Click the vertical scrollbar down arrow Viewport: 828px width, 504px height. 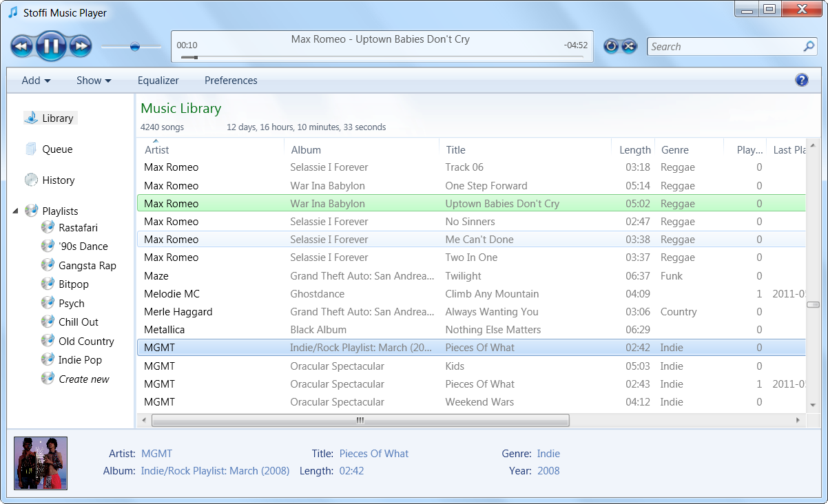pos(813,406)
